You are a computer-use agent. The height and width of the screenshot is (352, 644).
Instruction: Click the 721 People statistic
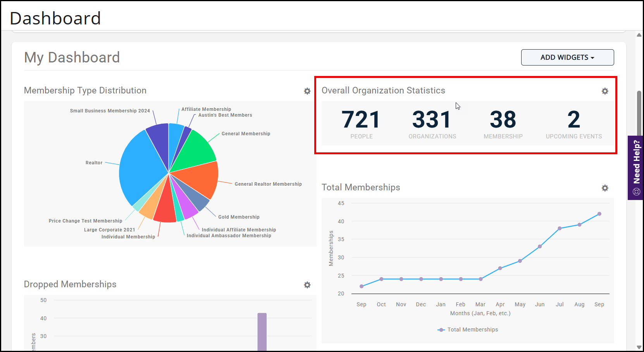pos(361,123)
